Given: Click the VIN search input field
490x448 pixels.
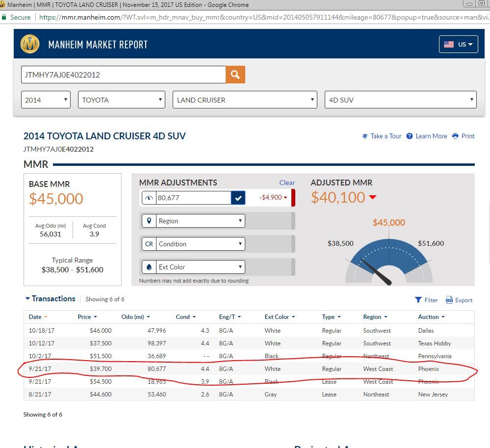Looking at the screenshot, I should click(x=124, y=75).
